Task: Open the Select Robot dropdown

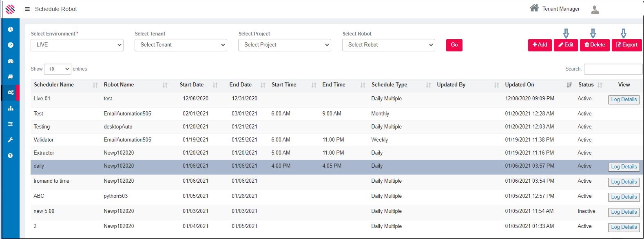Action: tap(388, 45)
